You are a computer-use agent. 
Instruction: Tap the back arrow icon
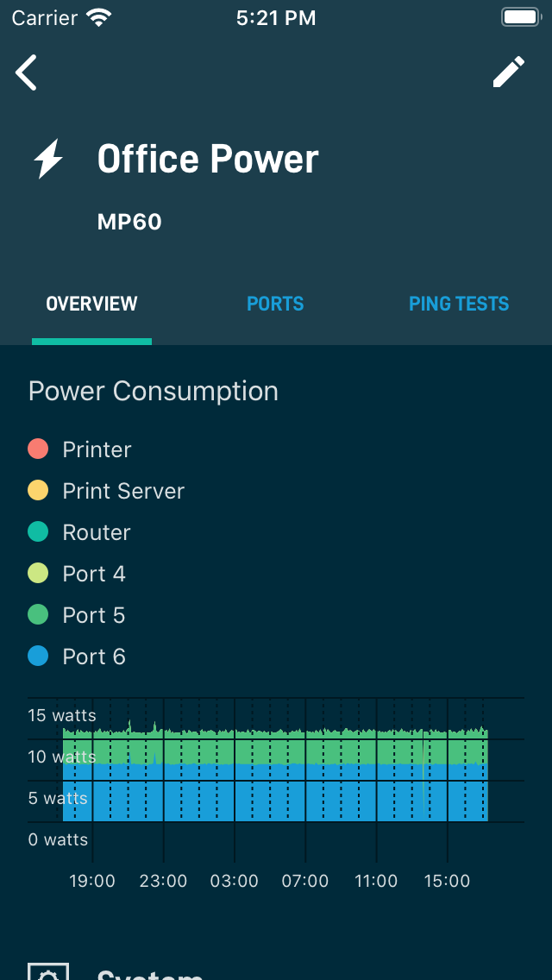click(x=26, y=72)
